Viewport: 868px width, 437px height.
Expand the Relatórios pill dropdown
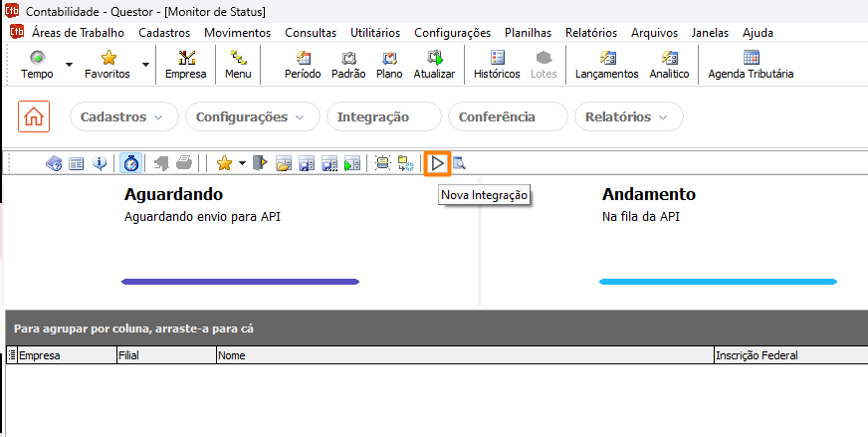tap(628, 116)
